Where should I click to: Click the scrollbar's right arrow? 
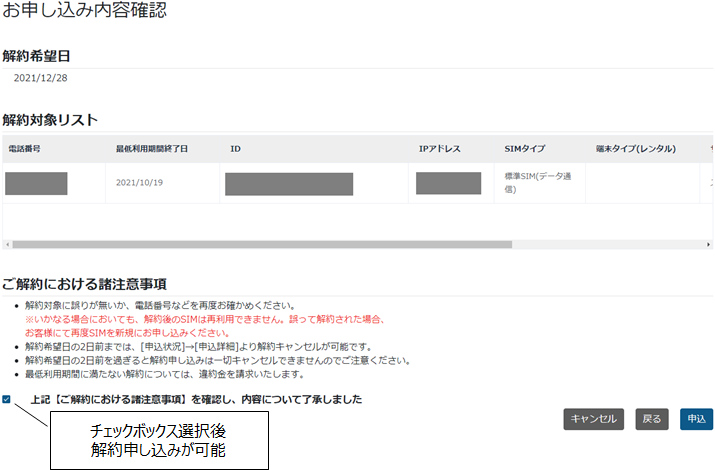pyautogui.click(x=708, y=245)
